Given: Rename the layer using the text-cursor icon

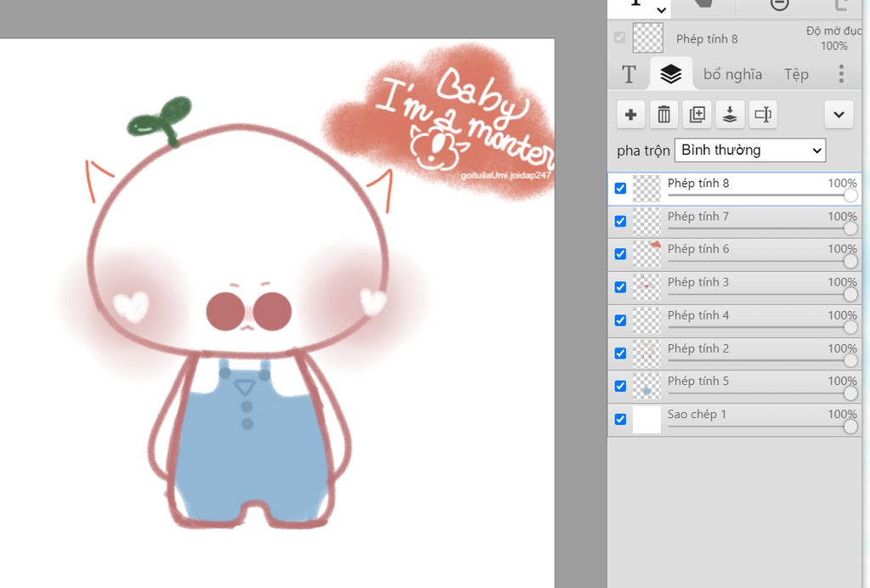Looking at the screenshot, I should [x=763, y=115].
